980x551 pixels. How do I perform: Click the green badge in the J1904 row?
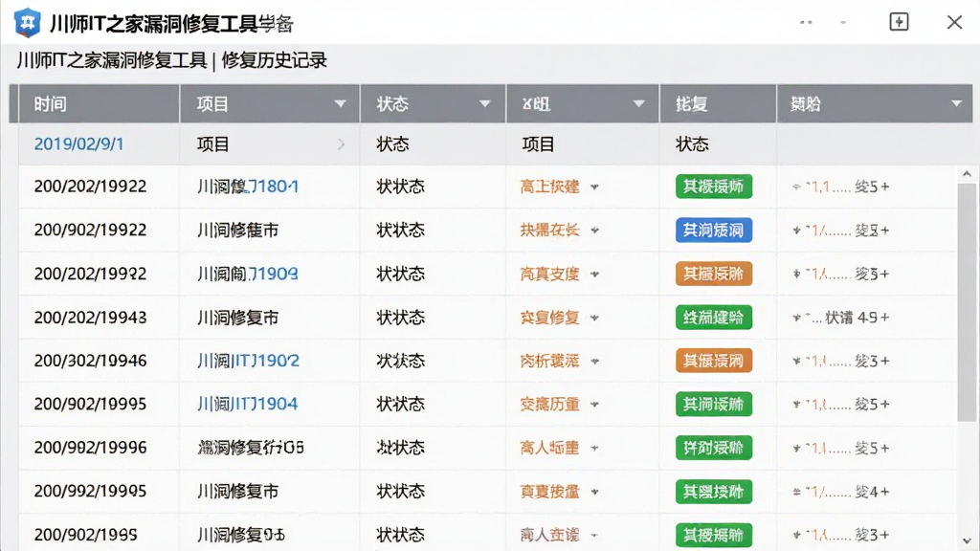[x=714, y=405]
